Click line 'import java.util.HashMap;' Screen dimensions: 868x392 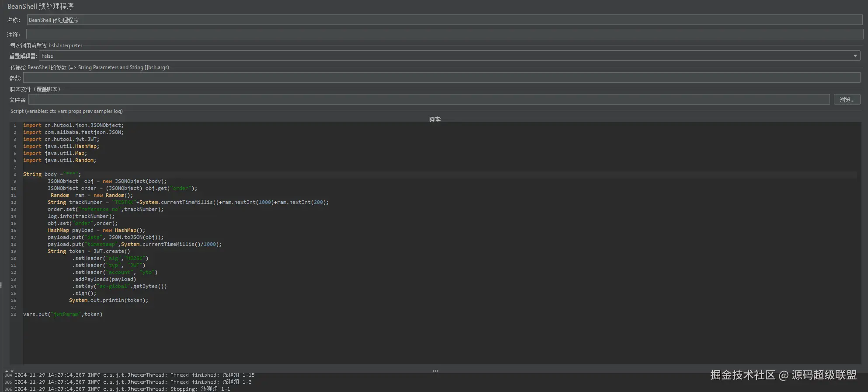point(61,146)
